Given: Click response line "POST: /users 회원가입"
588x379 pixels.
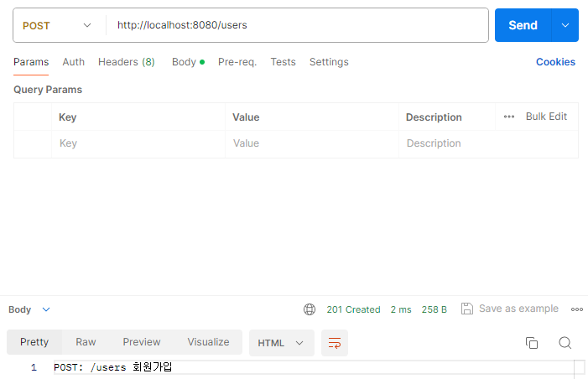Looking at the screenshot, I should [x=113, y=367].
